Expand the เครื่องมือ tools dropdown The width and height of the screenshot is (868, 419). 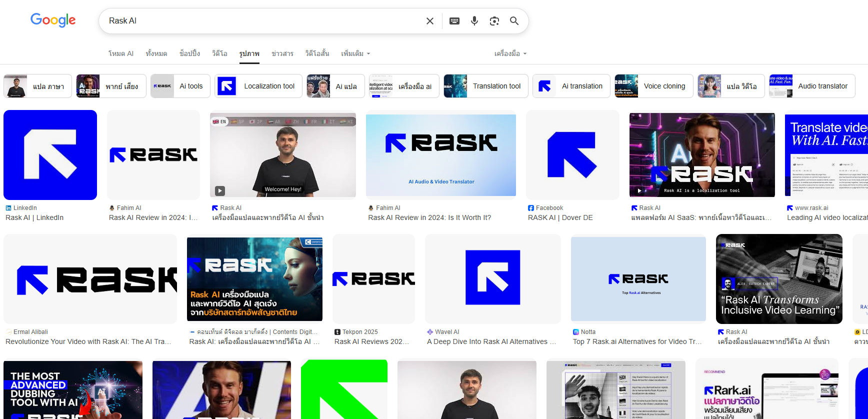(x=510, y=53)
